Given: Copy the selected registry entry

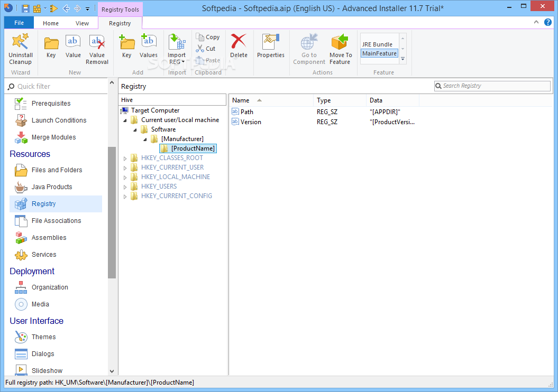Looking at the screenshot, I should point(208,37).
